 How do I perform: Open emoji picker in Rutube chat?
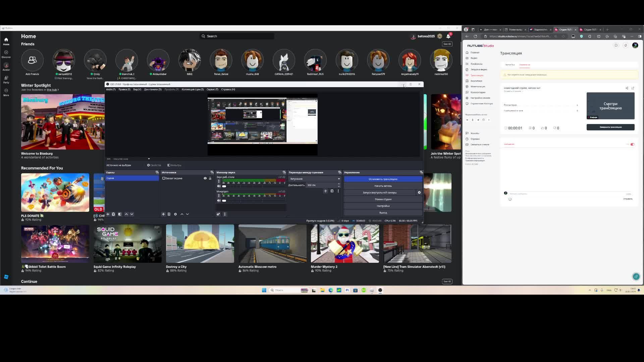click(x=510, y=199)
